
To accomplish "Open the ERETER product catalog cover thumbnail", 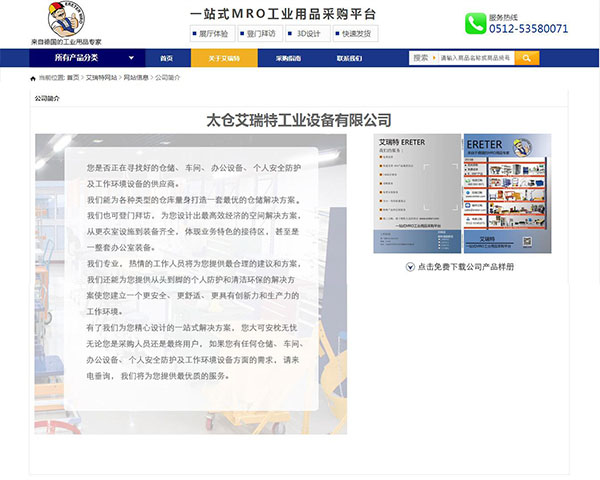I will [416, 193].
